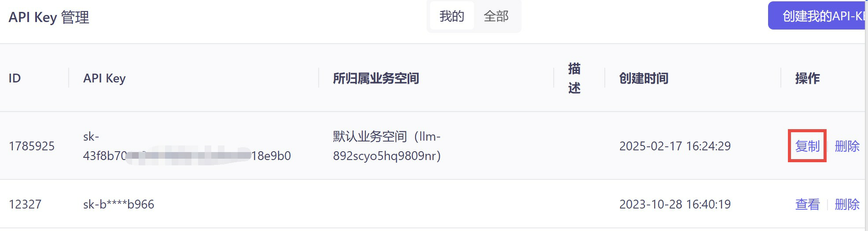This screenshot has height=231, width=868.
Task: Click the timestamp 2025-02-17 16:24:29
Action: (675, 146)
